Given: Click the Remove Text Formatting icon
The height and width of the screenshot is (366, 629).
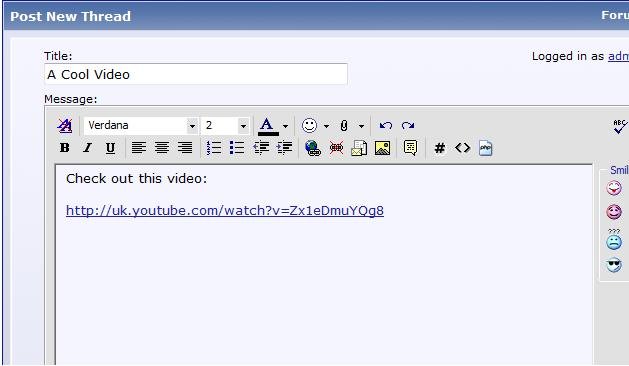Looking at the screenshot, I should coord(65,126).
